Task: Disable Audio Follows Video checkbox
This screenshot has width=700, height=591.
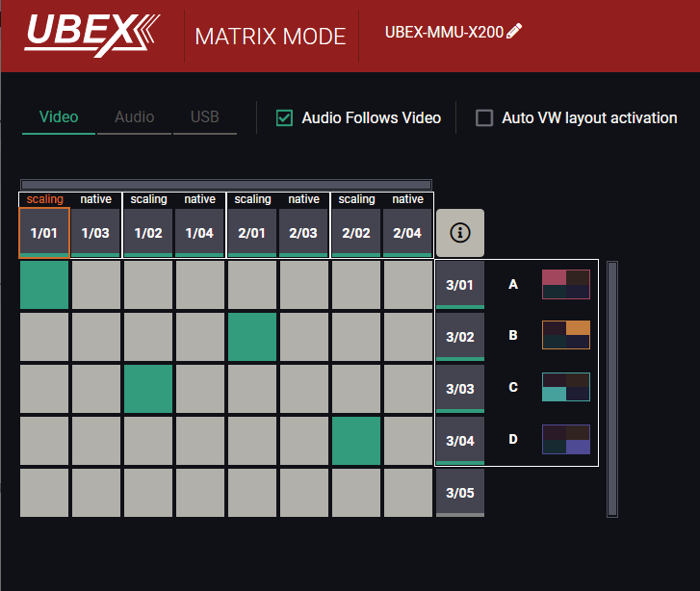Action: (284, 117)
